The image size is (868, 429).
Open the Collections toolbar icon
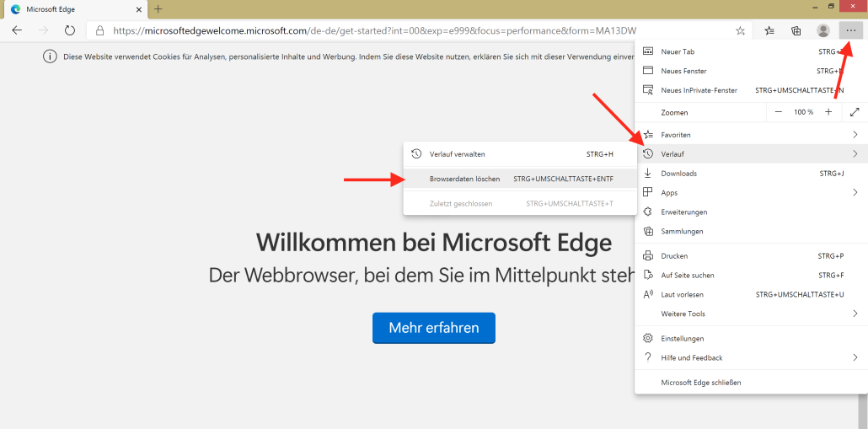tap(796, 31)
